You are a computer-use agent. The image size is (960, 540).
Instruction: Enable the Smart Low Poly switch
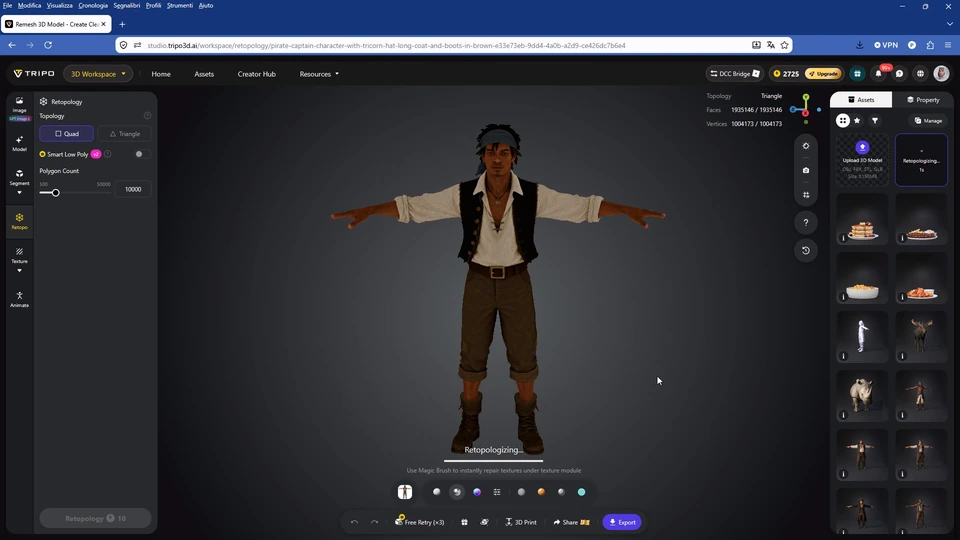point(141,154)
